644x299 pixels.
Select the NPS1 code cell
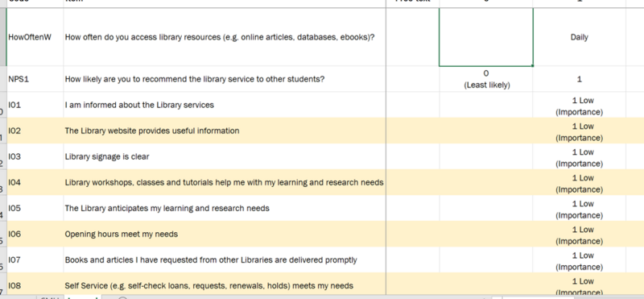pyautogui.click(x=35, y=79)
